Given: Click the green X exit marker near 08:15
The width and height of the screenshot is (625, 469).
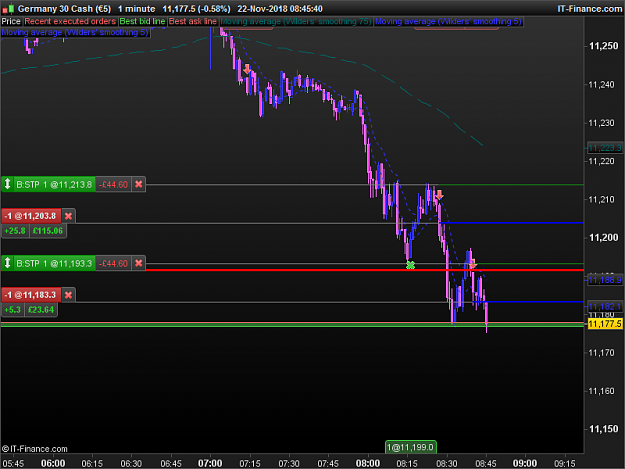Looking at the screenshot, I should [x=410, y=265].
